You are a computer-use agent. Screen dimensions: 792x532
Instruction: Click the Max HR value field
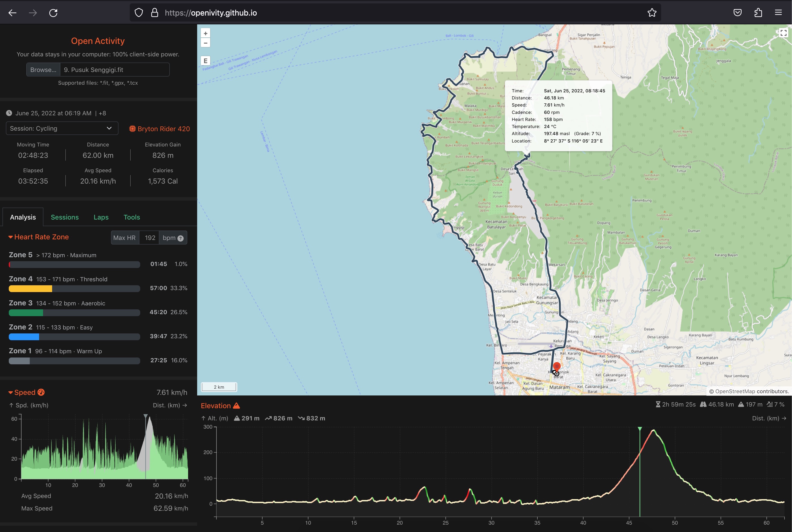click(150, 238)
